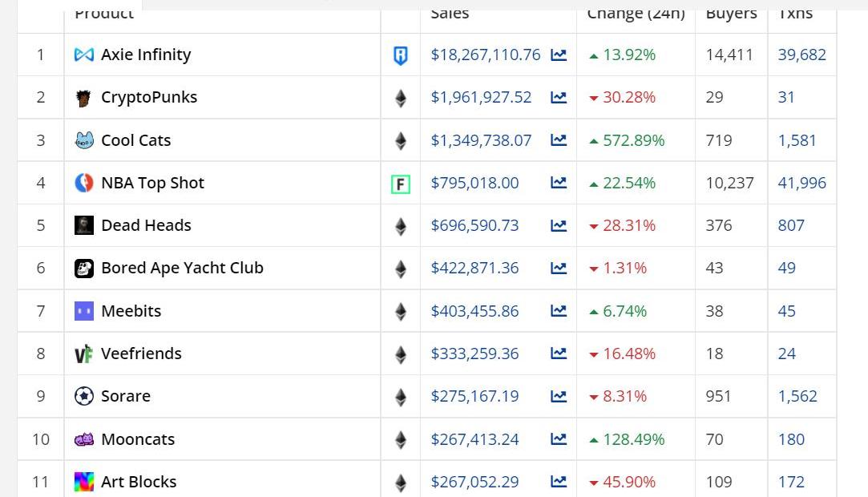This screenshot has height=497, width=868.
Task: Open the 41,996 transactions link
Action: click(x=802, y=183)
